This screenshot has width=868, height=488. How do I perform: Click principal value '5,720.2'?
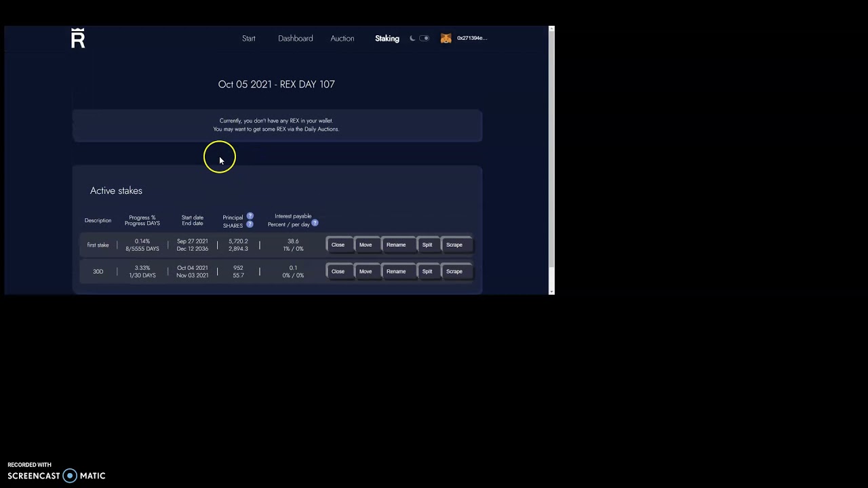[238, 241]
